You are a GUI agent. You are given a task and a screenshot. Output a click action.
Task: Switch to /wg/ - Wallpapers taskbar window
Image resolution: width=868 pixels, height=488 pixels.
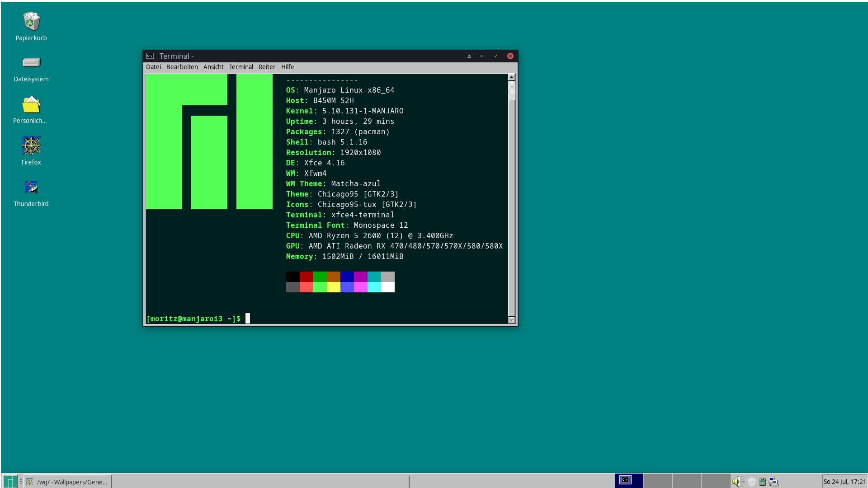(67, 482)
